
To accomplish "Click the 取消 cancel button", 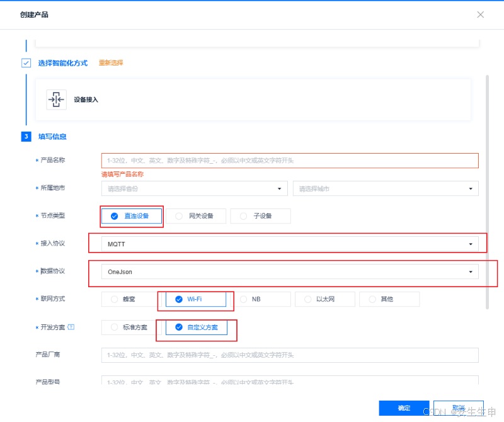I will tap(459, 408).
